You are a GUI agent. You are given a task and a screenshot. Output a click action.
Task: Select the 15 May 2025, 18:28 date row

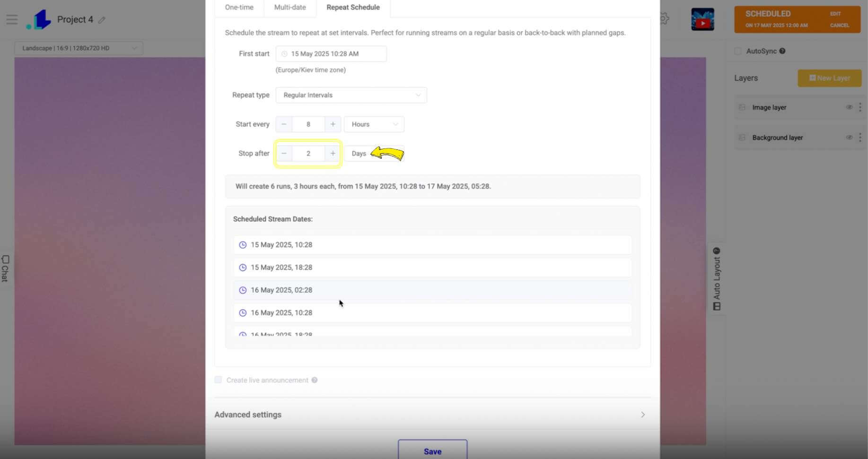coord(432,268)
